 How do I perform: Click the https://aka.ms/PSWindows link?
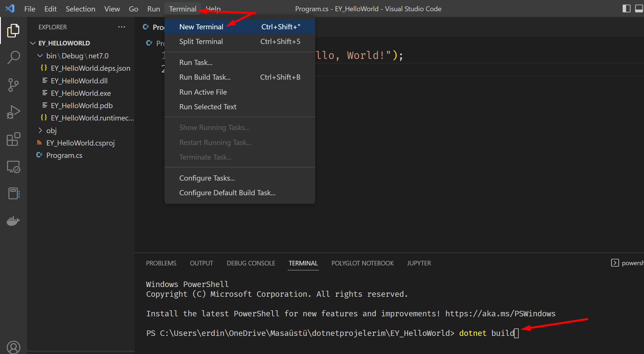tap(500, 313)
